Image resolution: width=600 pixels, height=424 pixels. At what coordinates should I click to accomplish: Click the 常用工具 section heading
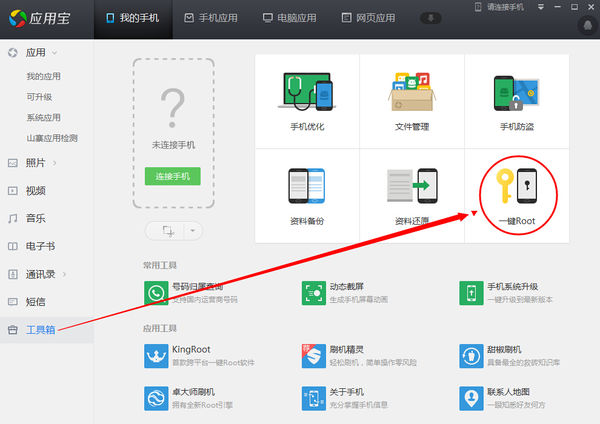coord(160,265)
